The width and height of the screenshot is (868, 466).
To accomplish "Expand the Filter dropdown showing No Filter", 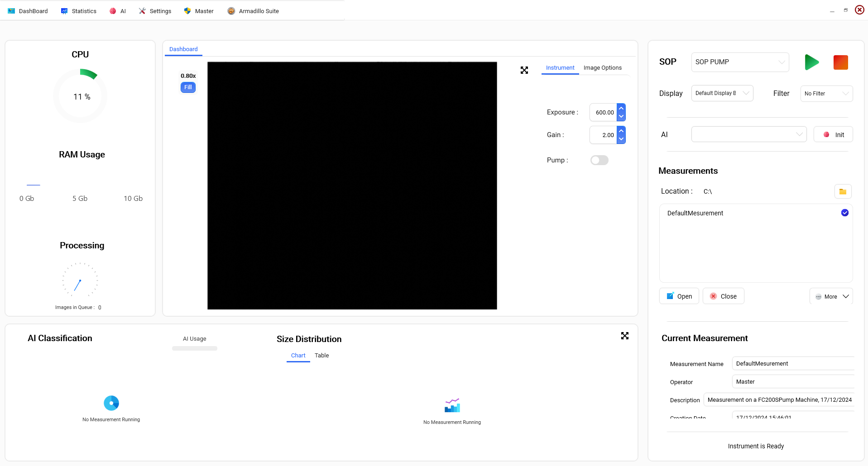I will [x=826, y=94].
